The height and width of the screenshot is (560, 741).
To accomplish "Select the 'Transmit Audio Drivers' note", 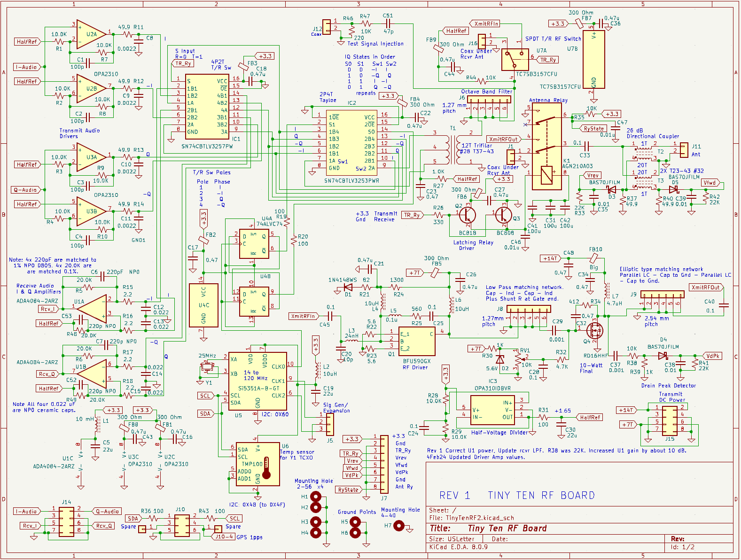I will tap(79, 133).
